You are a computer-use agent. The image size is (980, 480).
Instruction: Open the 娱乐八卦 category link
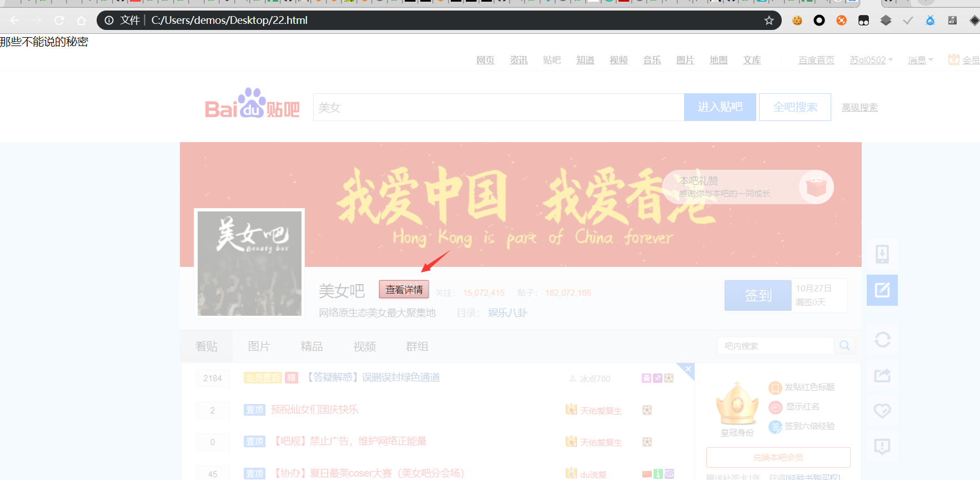point(507,313)
